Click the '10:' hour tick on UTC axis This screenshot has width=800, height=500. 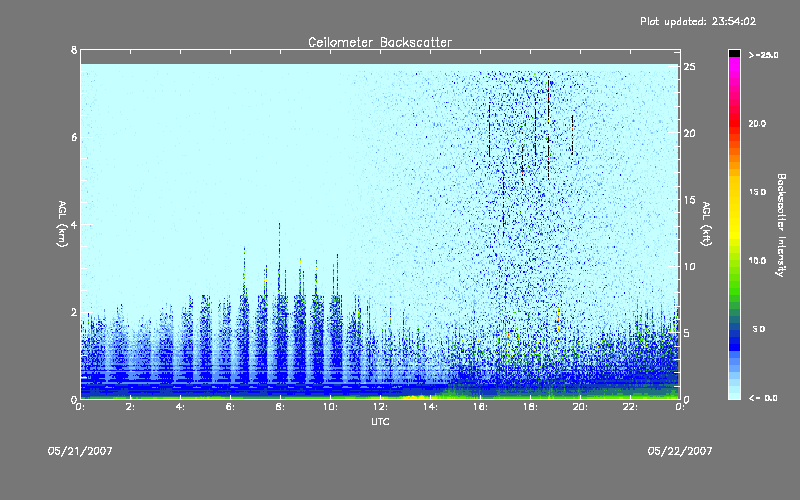pyautogui.click(x=330, y=407)
